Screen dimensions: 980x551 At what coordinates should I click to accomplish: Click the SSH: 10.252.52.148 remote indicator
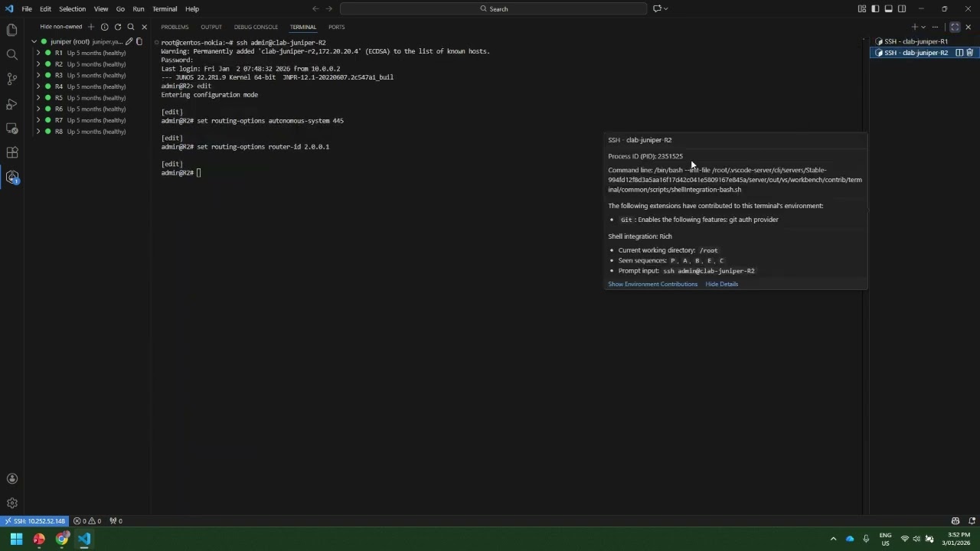pos(34,521)
